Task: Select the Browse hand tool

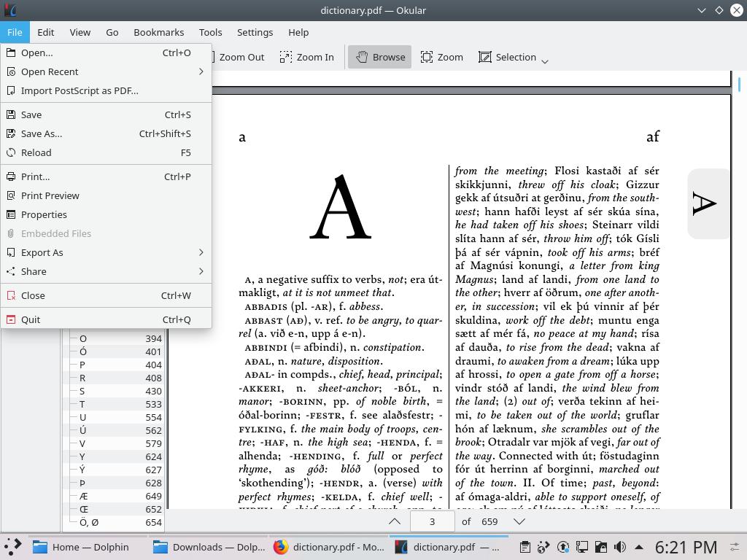Action: pyautogui.click(x=379, y=57)
